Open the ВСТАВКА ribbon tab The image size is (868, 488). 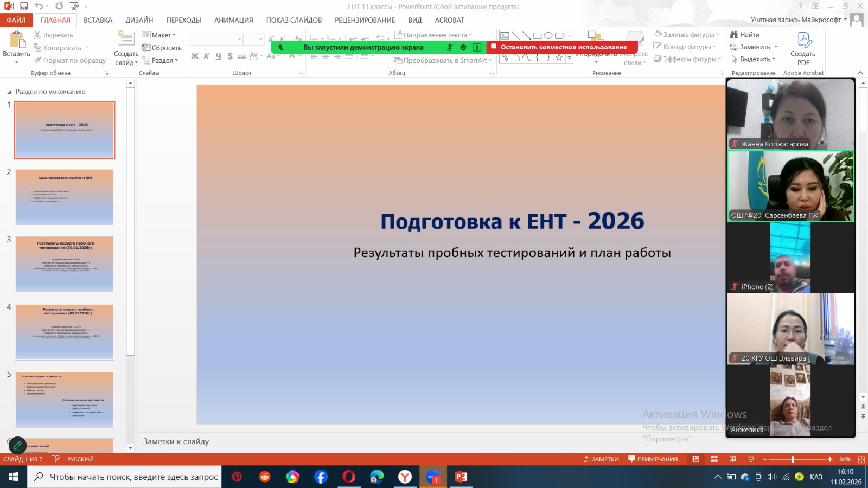click(98, 20)
